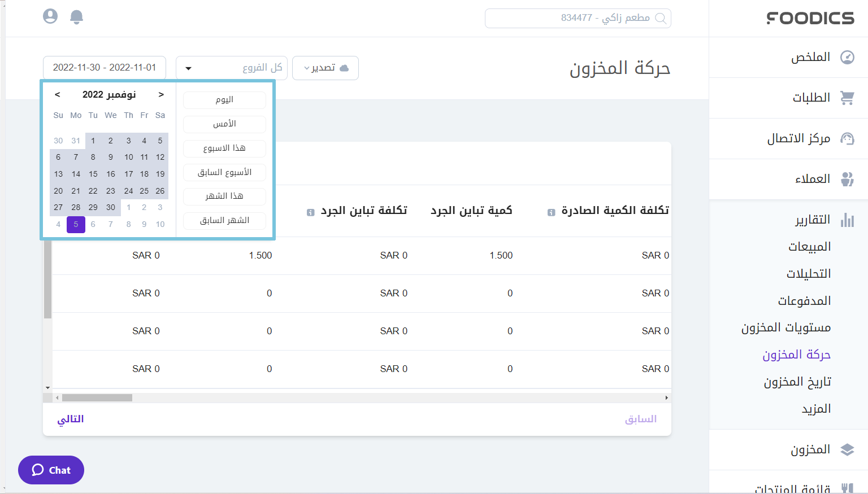Click inside the restaurant search field
Screen dimensions: 868x494
[576, 18]
